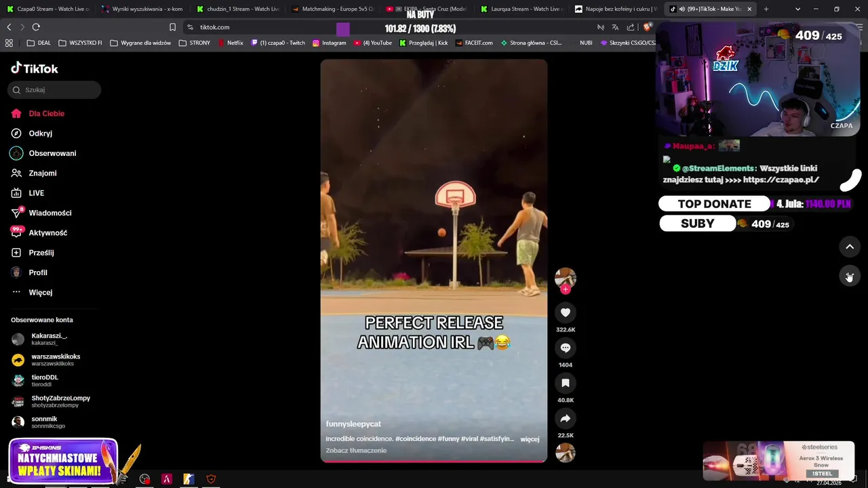
Task: Open comments on the video
Action: 566,348
